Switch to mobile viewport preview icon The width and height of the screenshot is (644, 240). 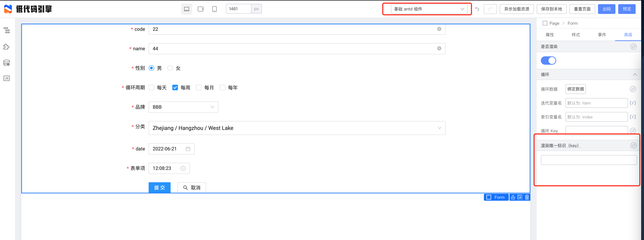tap(214, 9)
